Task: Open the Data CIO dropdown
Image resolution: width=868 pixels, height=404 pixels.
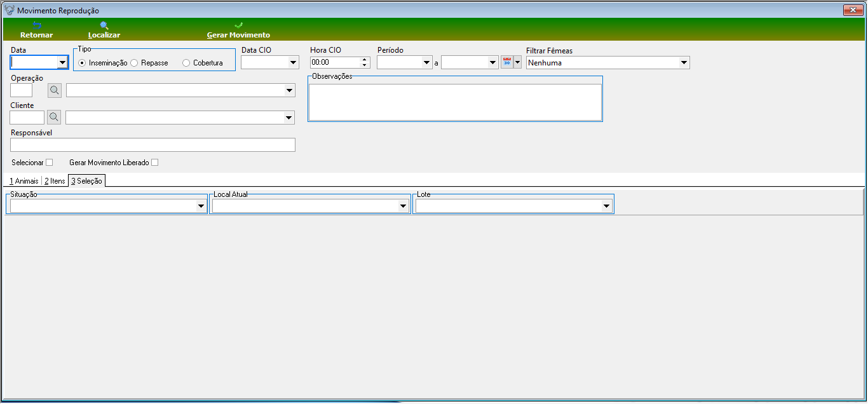Action: 293,62
